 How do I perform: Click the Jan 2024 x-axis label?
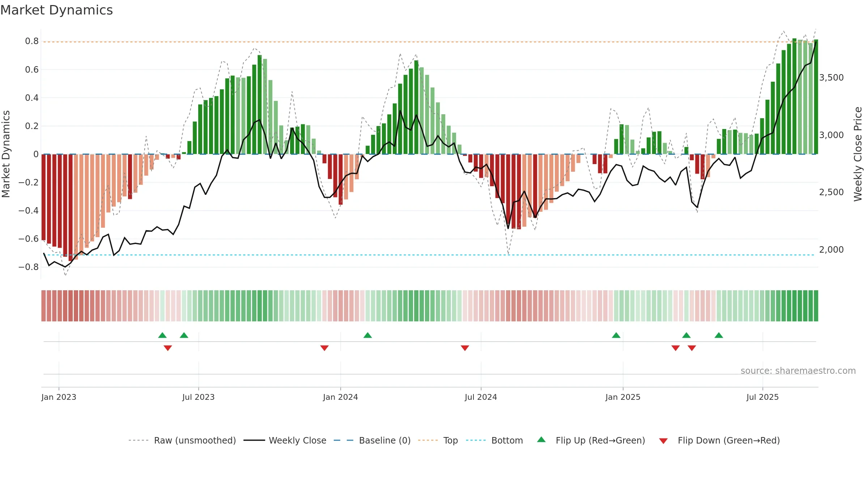[x=341, y=397]
